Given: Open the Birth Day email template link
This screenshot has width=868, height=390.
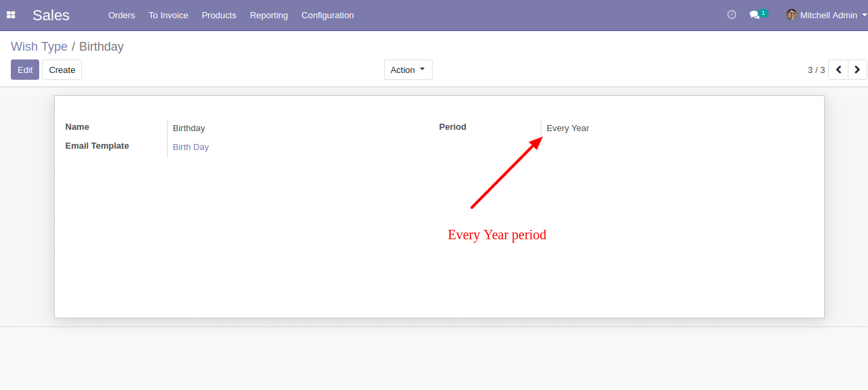Looking at the screenshot, I should (x=191, y=147).
